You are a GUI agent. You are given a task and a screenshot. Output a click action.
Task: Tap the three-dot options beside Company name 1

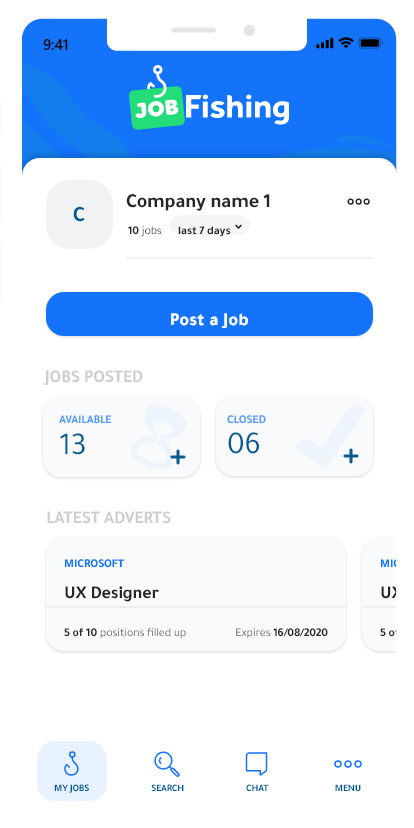359,201
